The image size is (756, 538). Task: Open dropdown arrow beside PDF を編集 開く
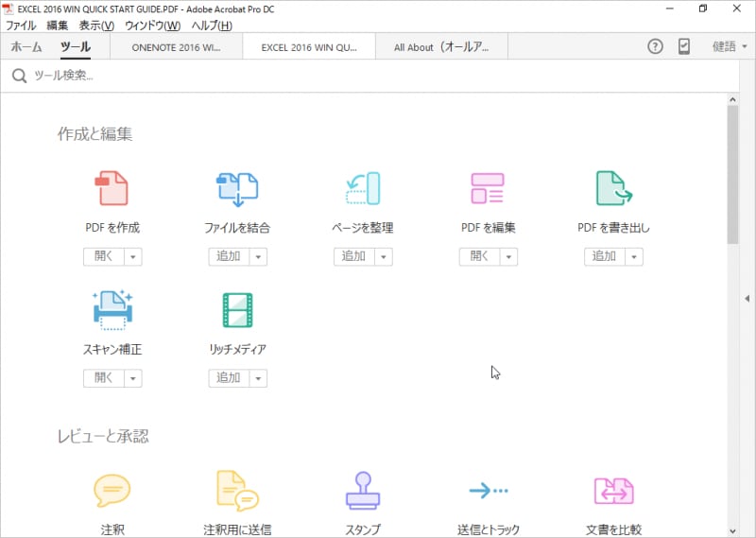508,256
